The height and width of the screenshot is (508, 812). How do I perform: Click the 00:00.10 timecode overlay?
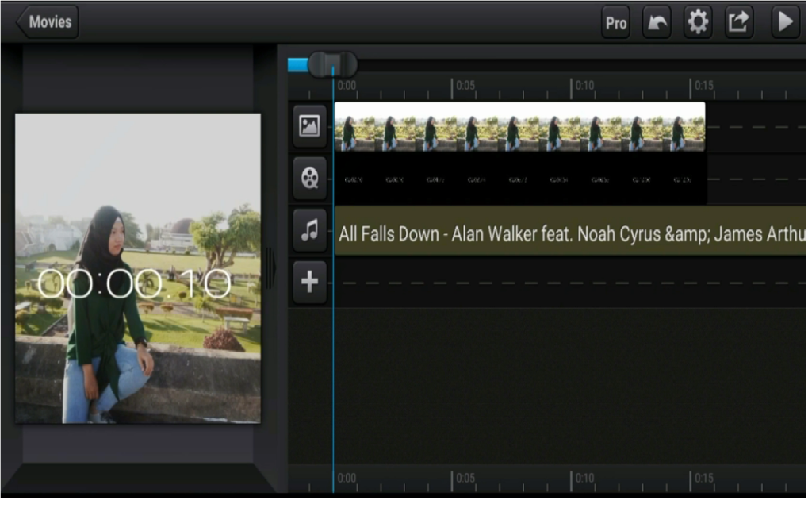pyautogui.click(x=134, y=283)
